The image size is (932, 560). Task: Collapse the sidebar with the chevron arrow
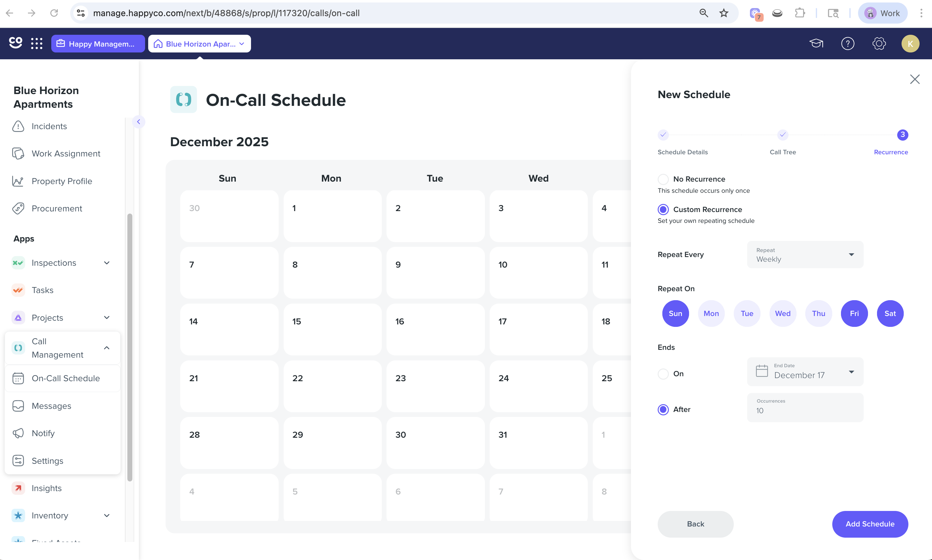pos(139,121)
